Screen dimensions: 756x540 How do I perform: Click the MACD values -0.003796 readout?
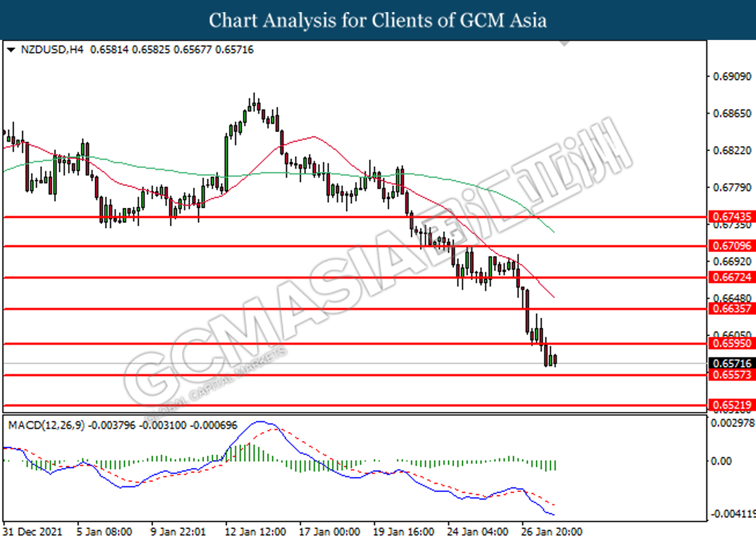pos(163,425)
